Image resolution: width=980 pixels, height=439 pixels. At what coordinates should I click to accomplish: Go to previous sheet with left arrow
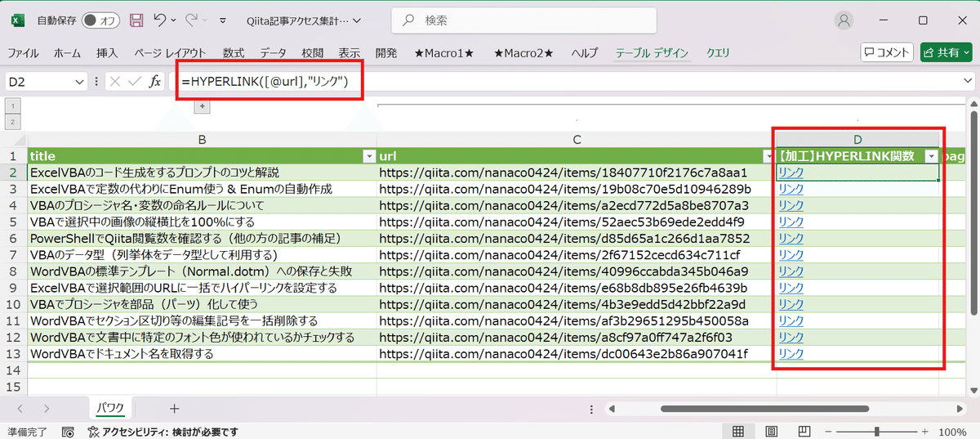pyautogui.click(x=20, y=408)
